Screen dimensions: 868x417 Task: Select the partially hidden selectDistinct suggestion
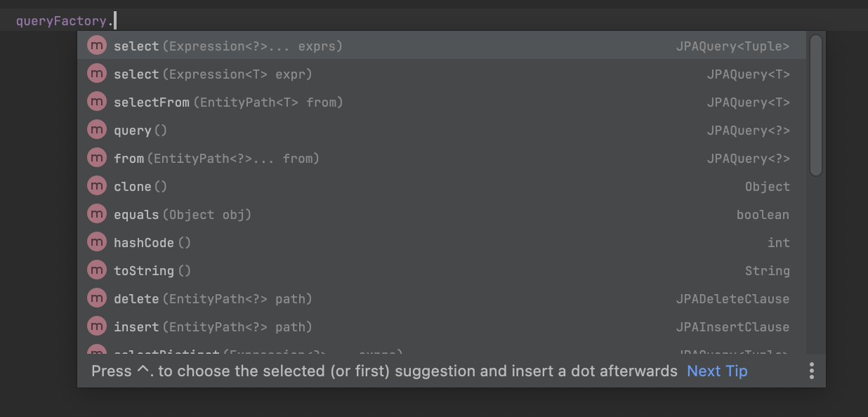click(442, 349)
